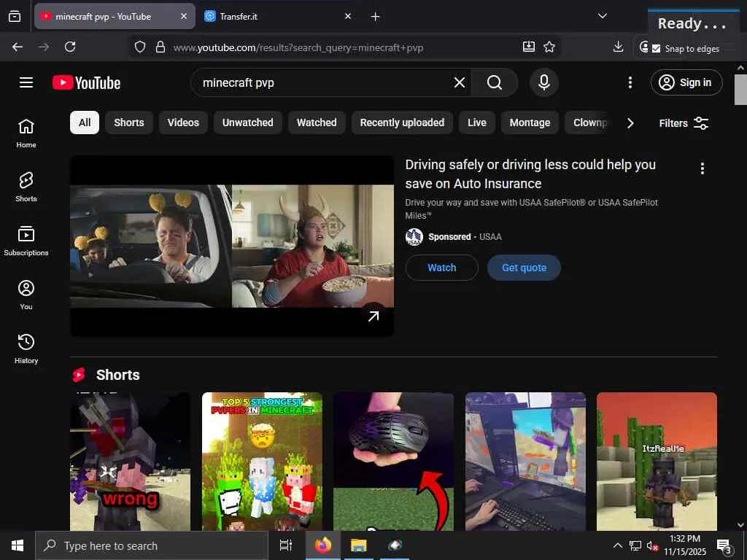Screen dimensions: 747x560
Task: Open the Firefox downloads panel
Action: tap(618, 47)
